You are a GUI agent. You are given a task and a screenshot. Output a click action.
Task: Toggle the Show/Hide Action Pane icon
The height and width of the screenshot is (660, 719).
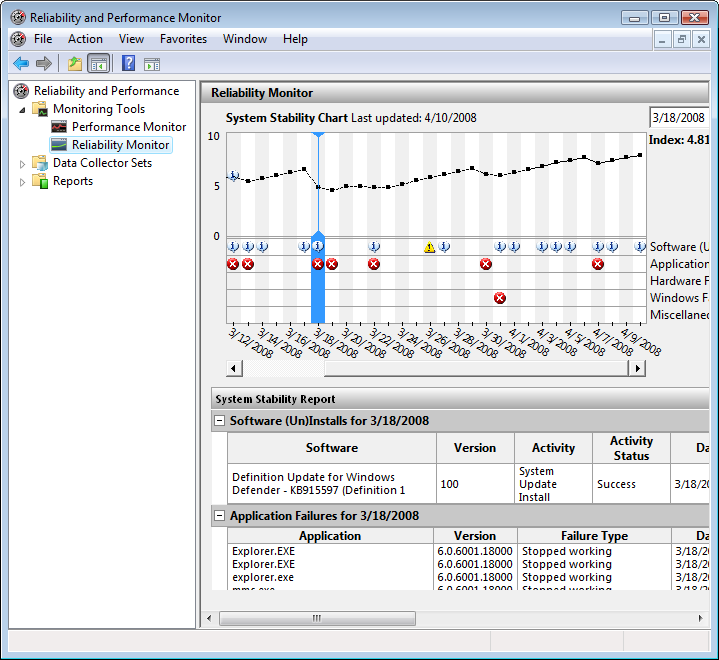[x=152, y=64]
